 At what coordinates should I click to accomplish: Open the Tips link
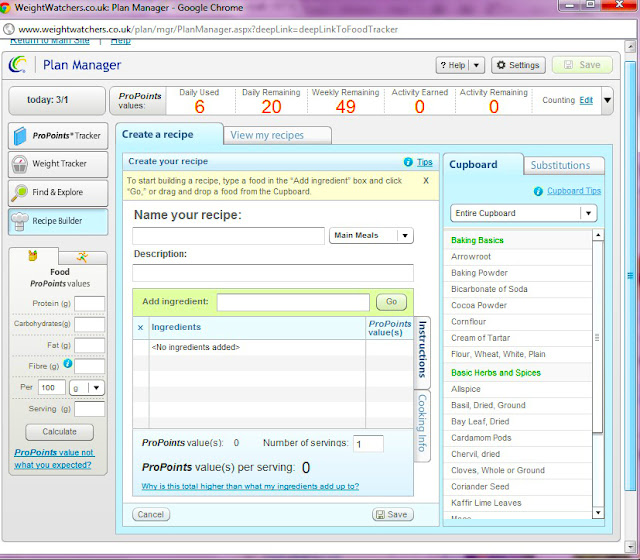(x=424, y=162)
